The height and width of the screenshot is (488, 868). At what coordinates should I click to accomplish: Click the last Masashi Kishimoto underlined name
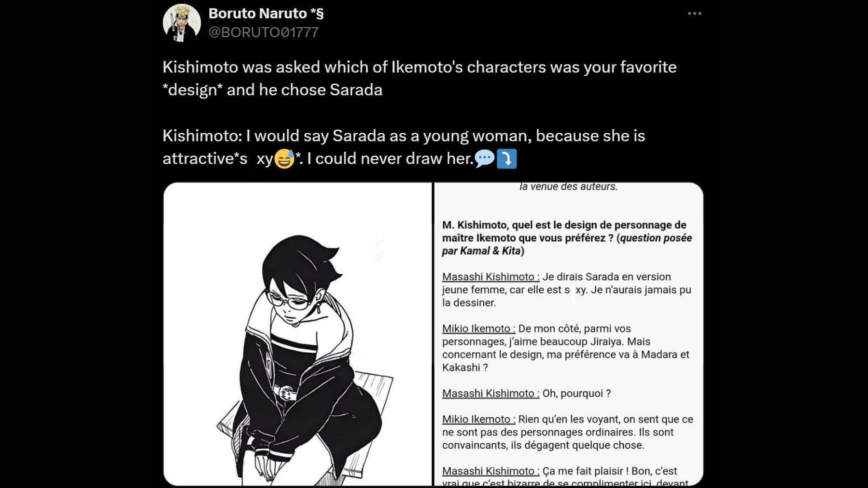(491, 471)
